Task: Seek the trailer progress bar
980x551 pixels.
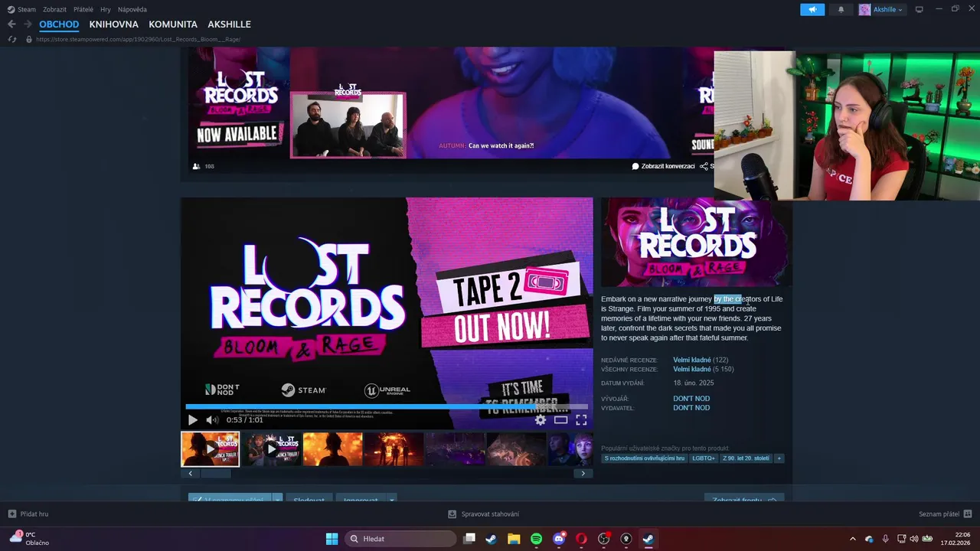Action: tap(387, 406)
